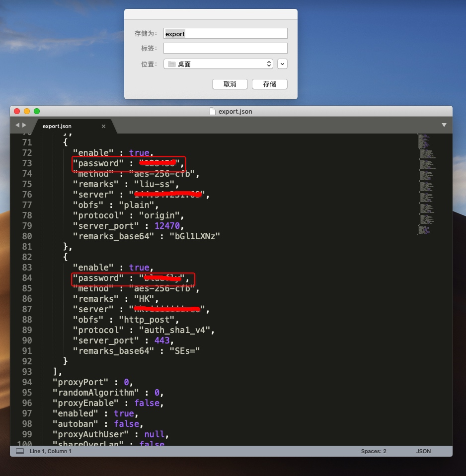Click Spaces: 2 indentation setting
Viewport: 466px width, 476px height.
click(374, 451)
